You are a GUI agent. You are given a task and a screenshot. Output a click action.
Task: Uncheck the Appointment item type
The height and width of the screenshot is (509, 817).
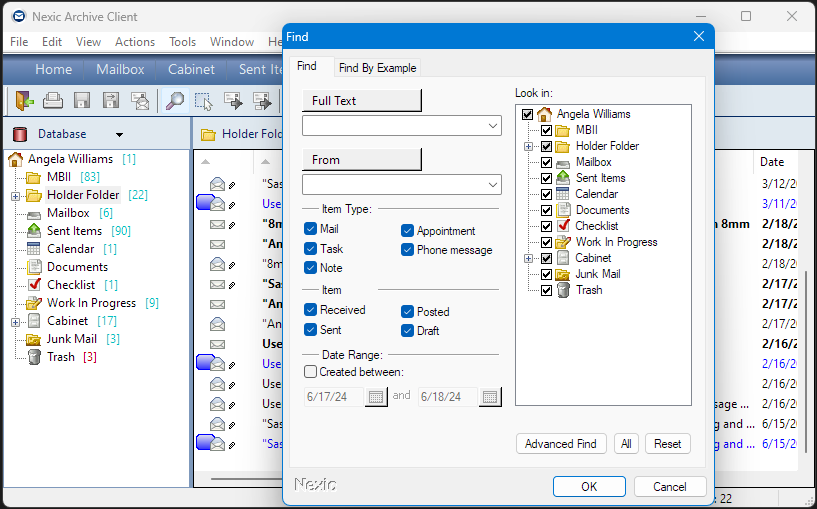408,231
